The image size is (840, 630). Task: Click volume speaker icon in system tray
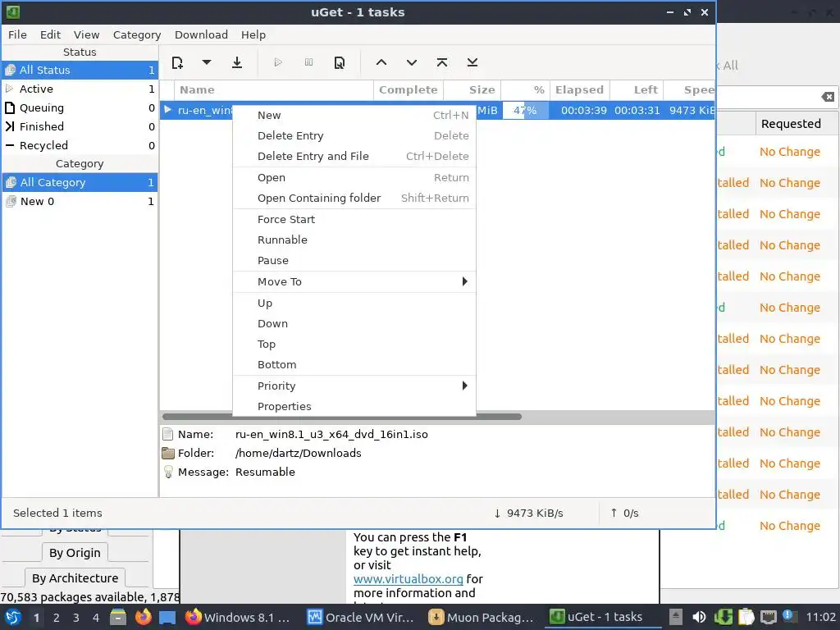pyautogui.click(x=699, y=617)
